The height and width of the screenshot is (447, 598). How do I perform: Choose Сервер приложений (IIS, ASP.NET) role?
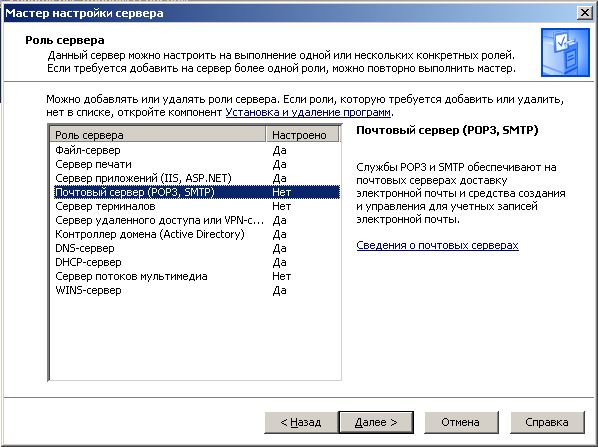point(196,178)
